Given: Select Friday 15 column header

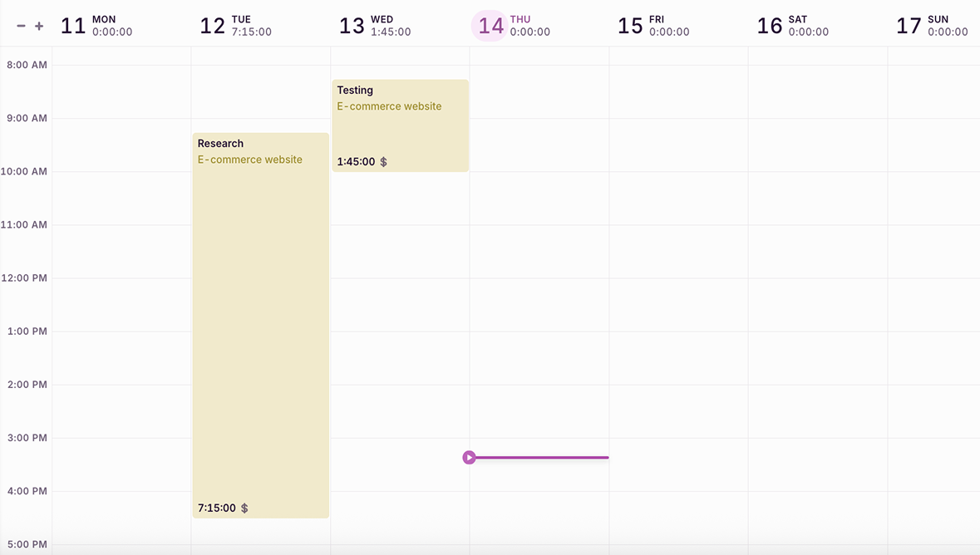Looking at the screenshot, I should (x=653, y=26).
